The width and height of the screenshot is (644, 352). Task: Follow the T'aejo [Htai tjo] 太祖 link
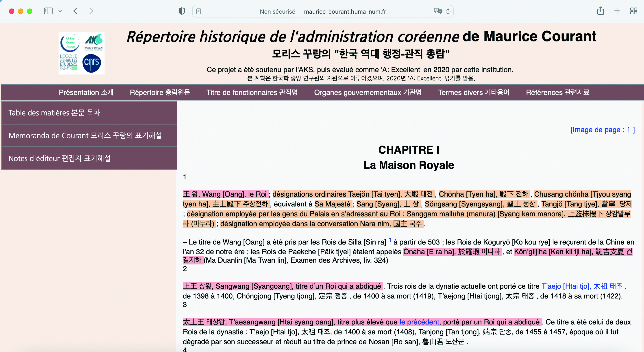pos(582,286)
